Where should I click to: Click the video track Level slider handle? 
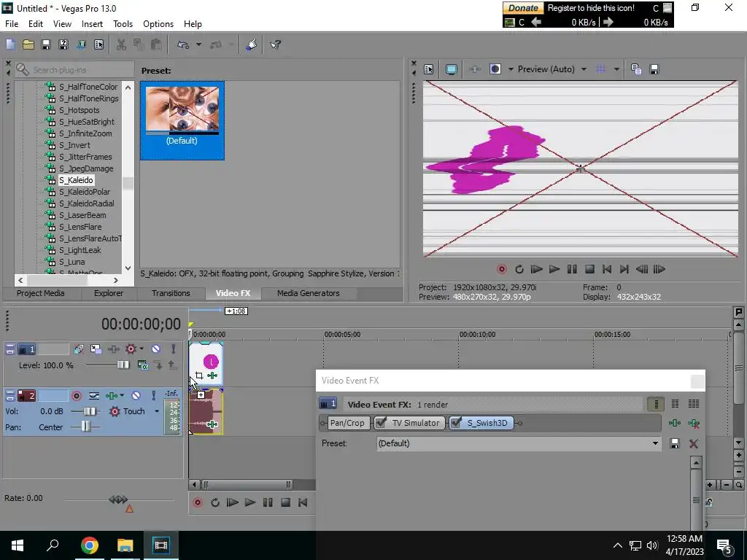pyautogui.click(x=123, y=365)
